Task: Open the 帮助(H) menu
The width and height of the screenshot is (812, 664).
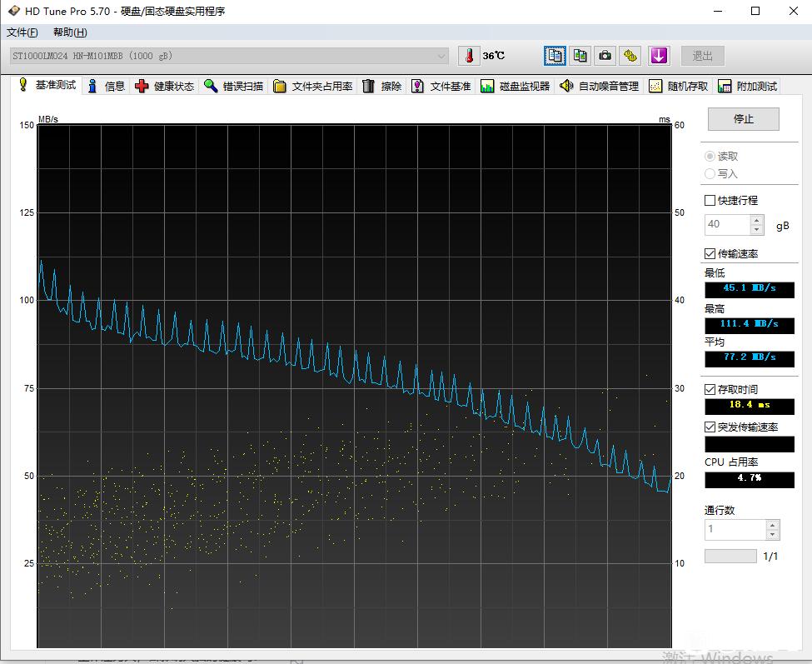Action: (70, 32)
